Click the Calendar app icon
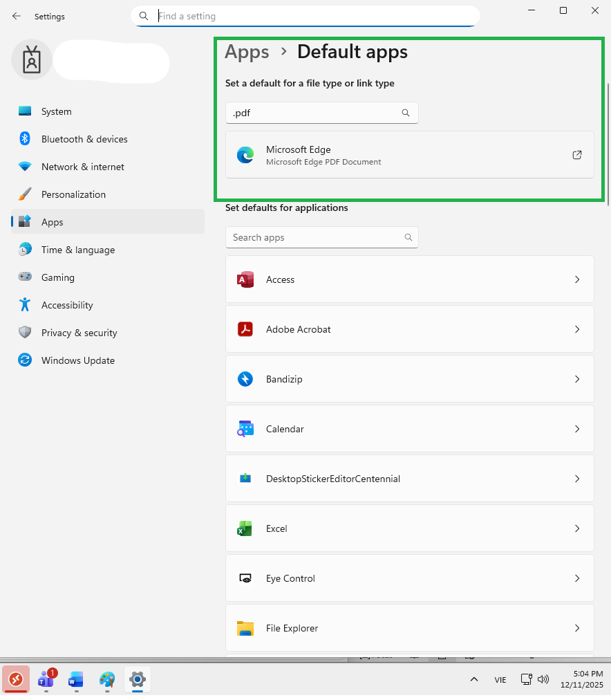611x700 pixels. coord(245,429)
